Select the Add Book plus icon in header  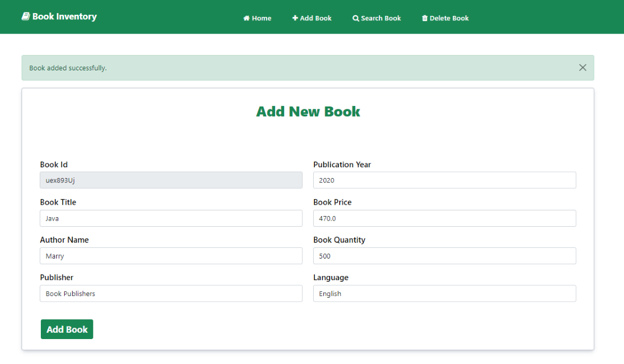coord(295,18)
